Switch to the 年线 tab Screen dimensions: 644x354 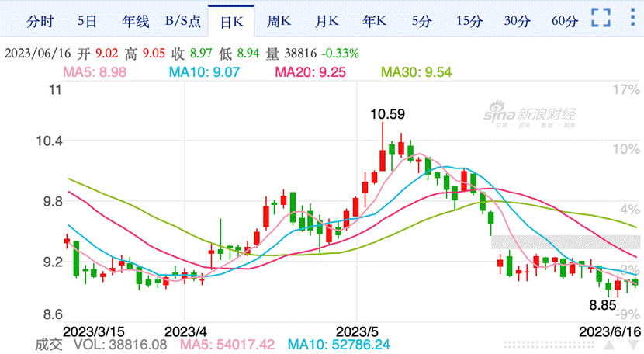pos(136,21)
